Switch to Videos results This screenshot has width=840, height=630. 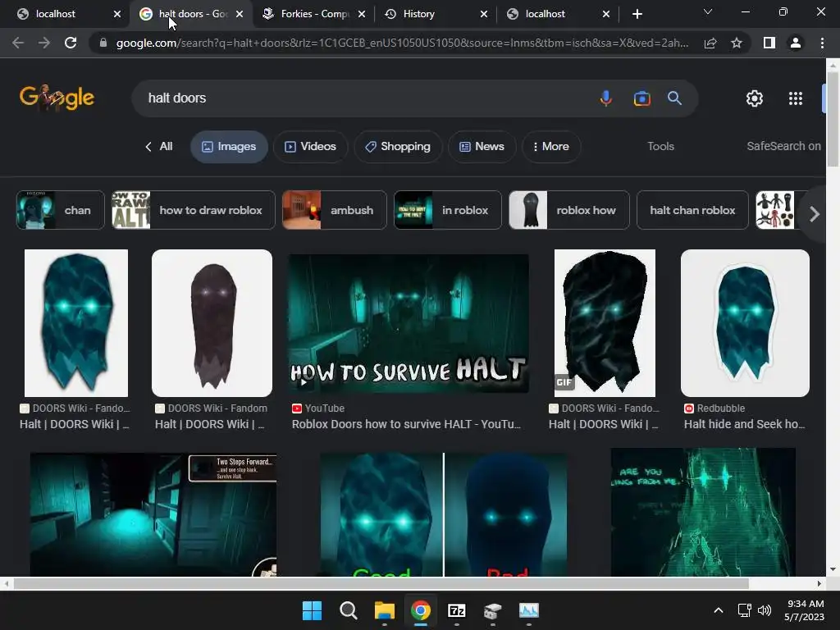click(x=310, y=146)
